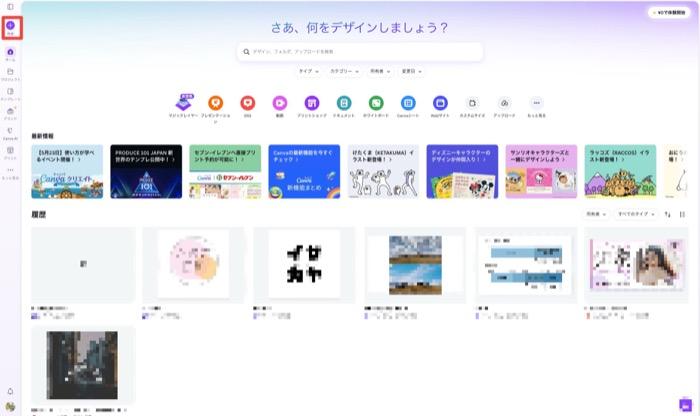
Task: Choose the indigo Website shortcut icon
Action: (440, 103)
